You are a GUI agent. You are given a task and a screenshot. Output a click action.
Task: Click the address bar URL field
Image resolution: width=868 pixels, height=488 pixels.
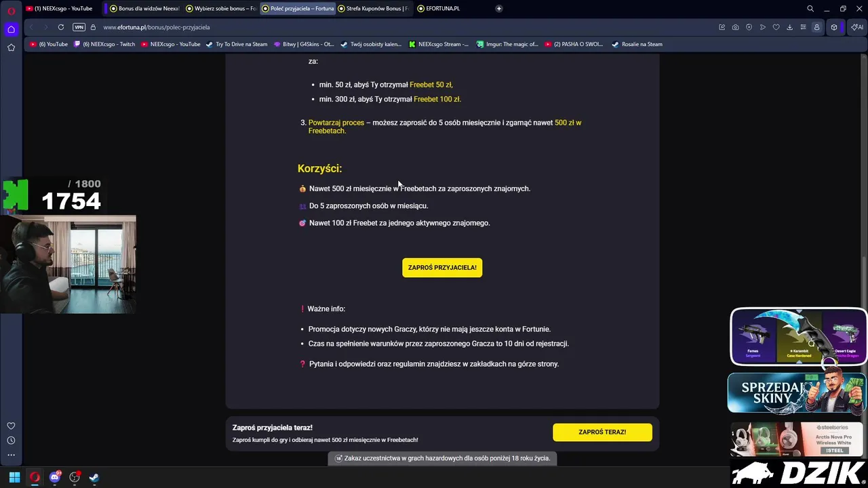[407, 27]
